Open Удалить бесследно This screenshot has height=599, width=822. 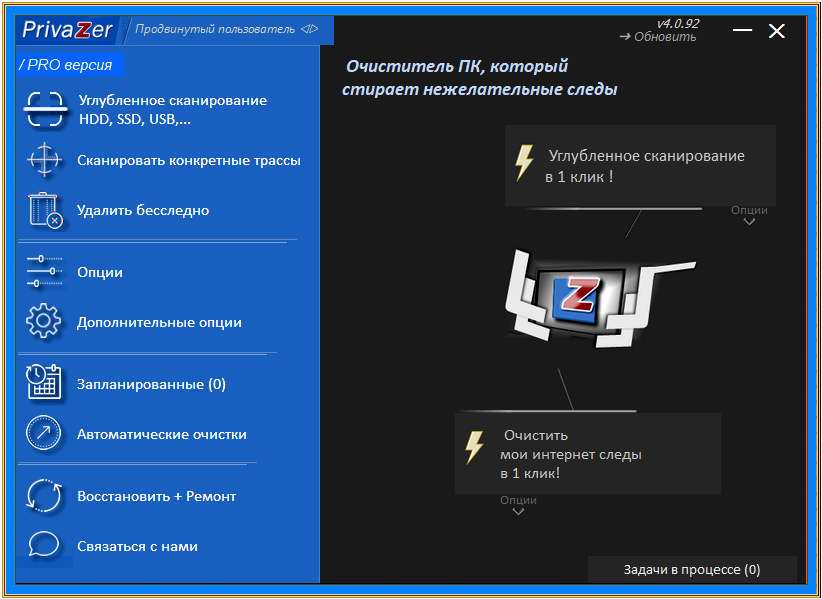click(143, 210)
